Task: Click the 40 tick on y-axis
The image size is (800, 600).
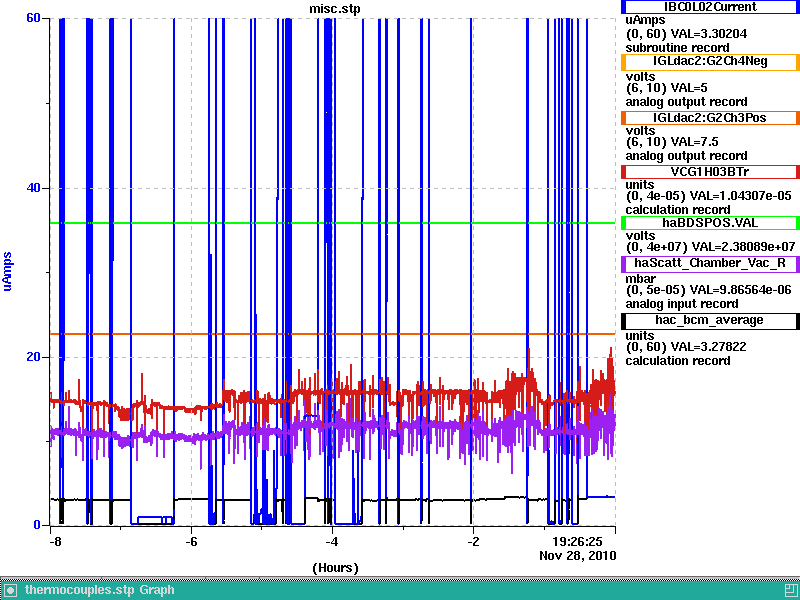Action: tap(33, 188)
